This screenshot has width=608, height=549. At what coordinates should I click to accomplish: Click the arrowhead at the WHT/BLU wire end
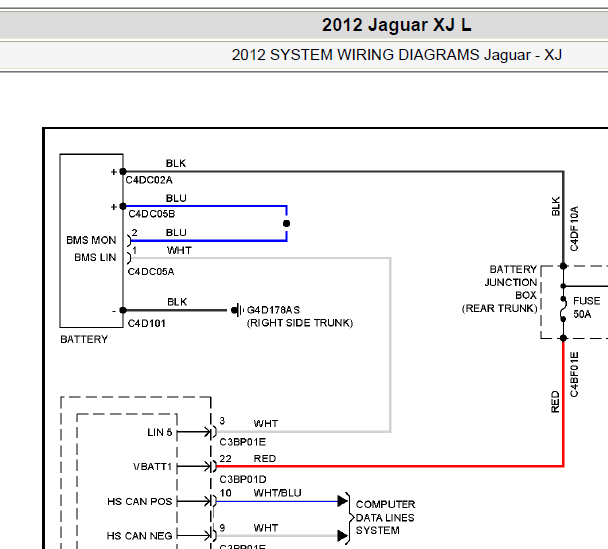[342, 501]
